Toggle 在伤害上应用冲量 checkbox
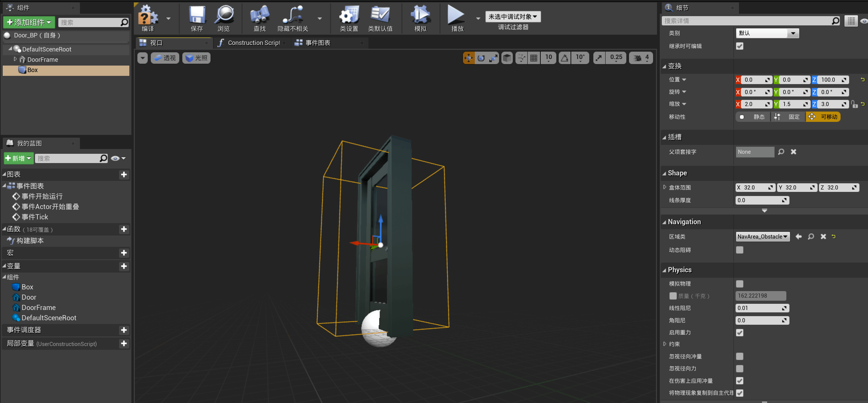 pos(740,381)
